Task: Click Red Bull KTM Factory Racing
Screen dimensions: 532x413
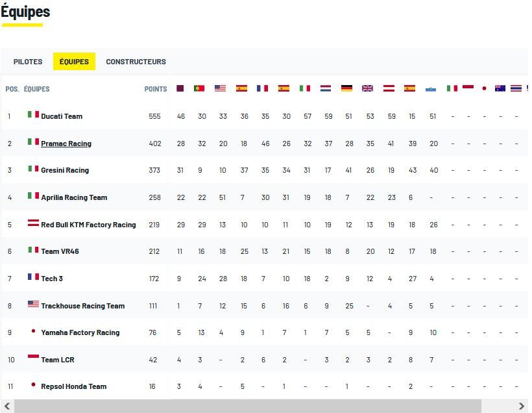Action: [88, 225]
